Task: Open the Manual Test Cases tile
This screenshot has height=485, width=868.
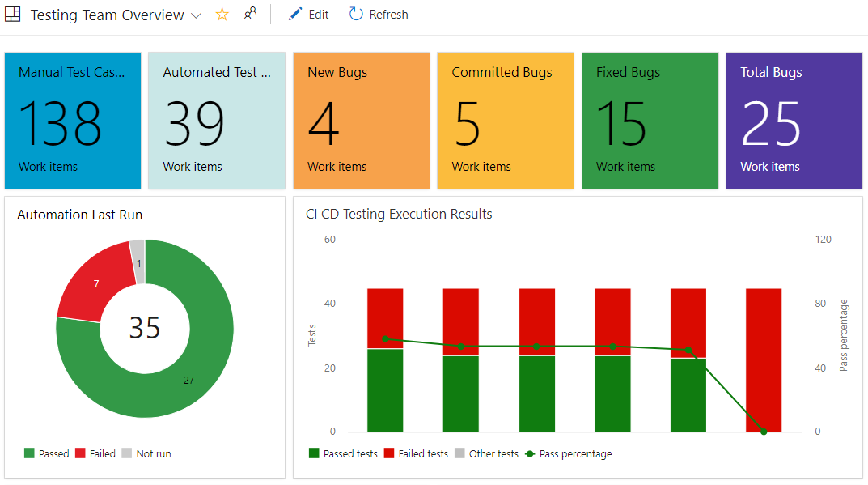Action: click(x=73, y=121)
